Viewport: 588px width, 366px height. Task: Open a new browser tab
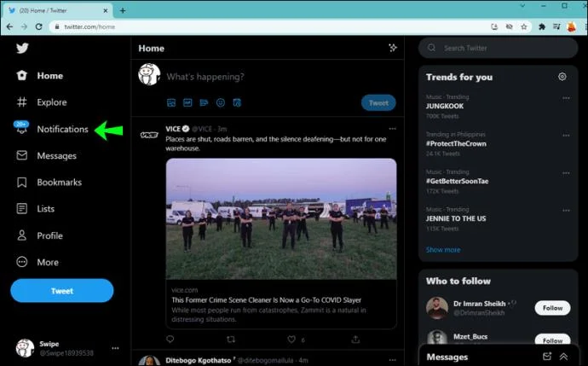pos(123,10)
